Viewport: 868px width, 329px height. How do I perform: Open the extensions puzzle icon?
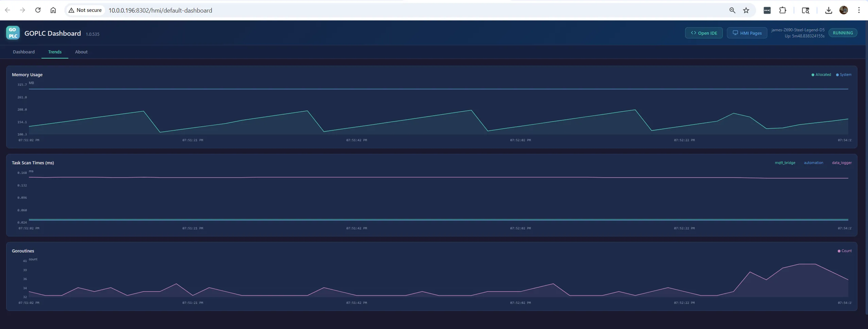tap(783, 10)
